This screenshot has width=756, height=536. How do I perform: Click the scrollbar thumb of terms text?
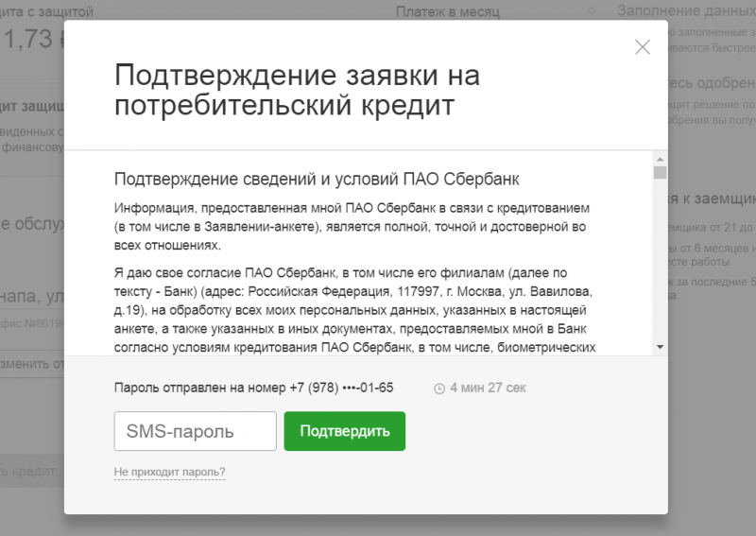pyautogui.click(x=660, y=172)
